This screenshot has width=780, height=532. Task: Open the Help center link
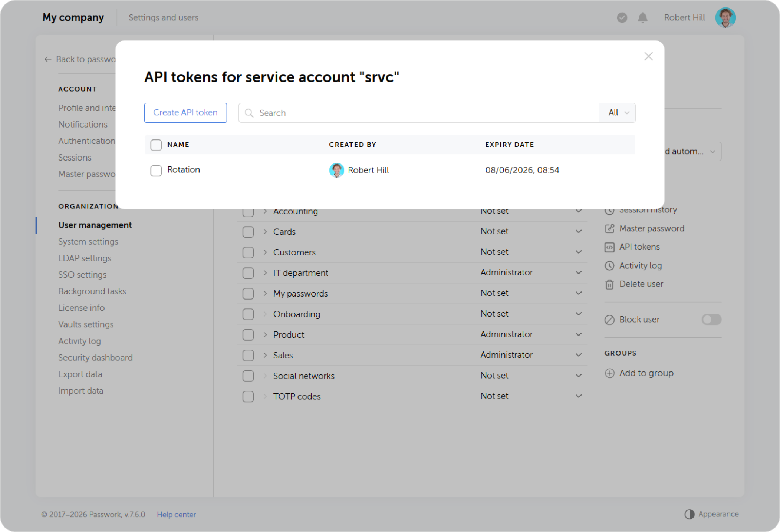tap(177, 515)
